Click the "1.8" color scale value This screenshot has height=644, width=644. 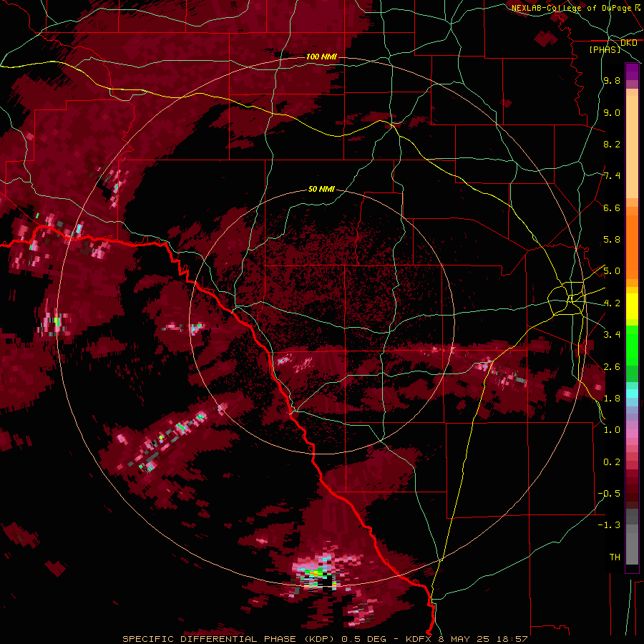(x=612, y=399)
